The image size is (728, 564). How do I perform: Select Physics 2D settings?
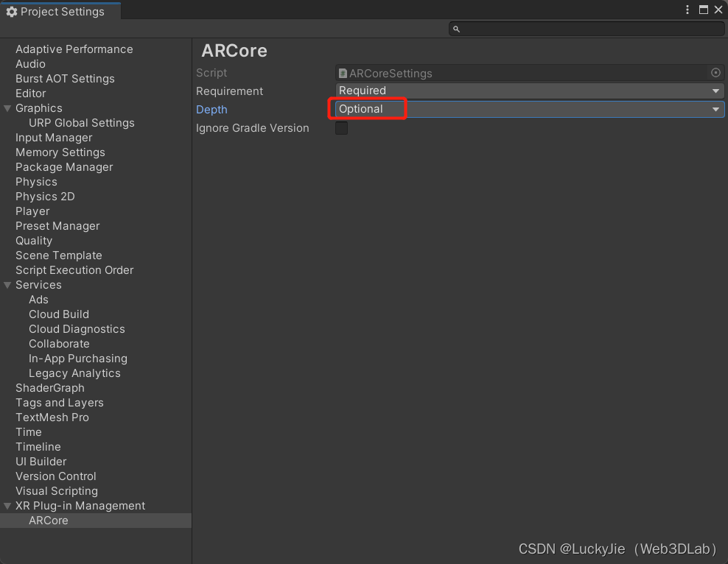(45, 197)
